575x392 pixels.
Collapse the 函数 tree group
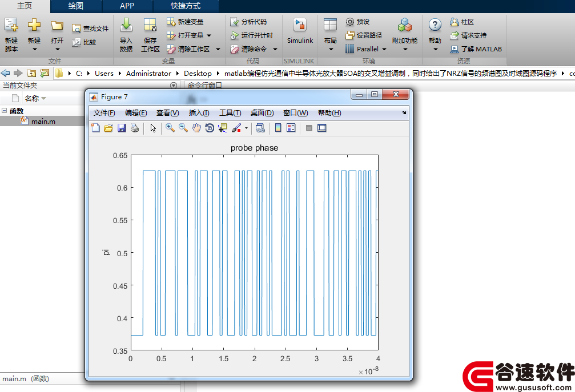[5, 110]
